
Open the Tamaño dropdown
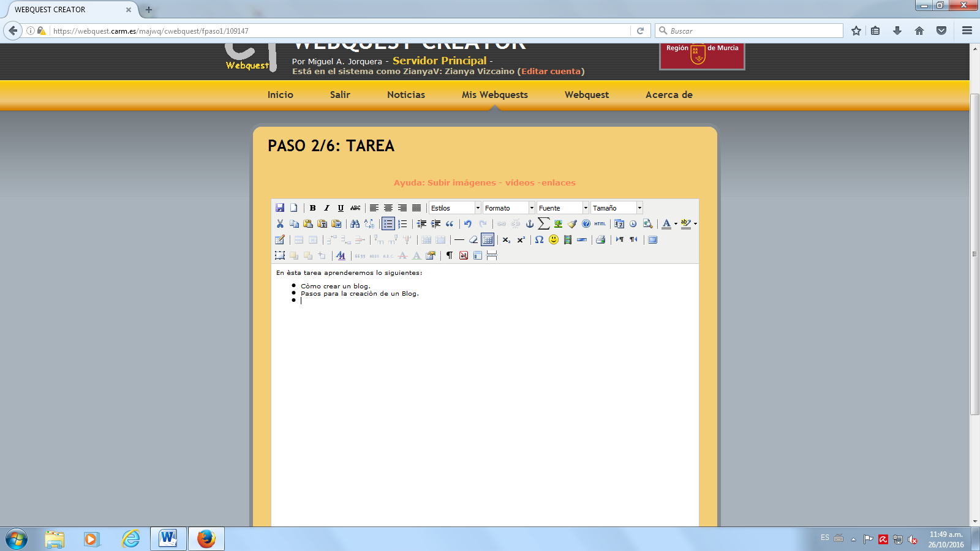[616, 208]
